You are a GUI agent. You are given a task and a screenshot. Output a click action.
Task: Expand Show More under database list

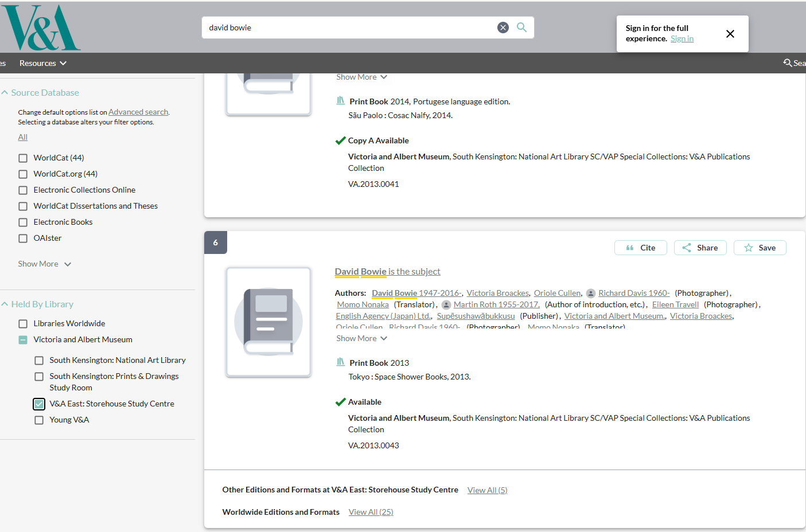[x=44, y=264]
